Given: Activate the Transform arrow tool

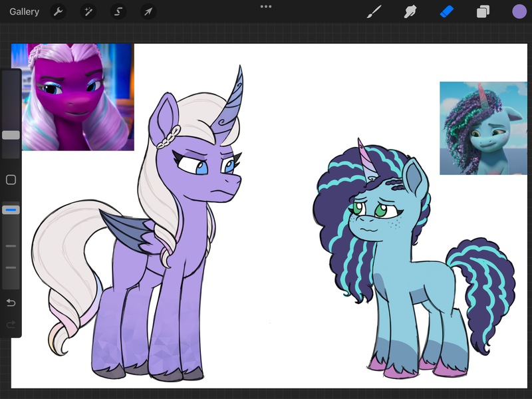Looking at the screenshot, I should tap(148, 11).
